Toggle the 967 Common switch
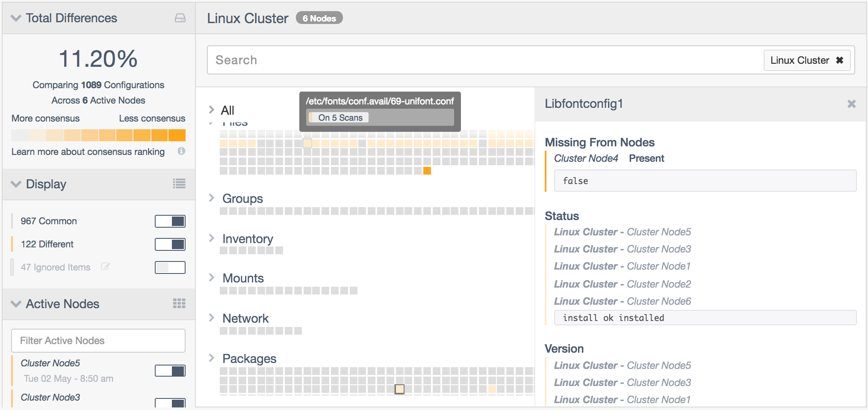Viewport: 868px width, 410px height. tap(170, 221)
